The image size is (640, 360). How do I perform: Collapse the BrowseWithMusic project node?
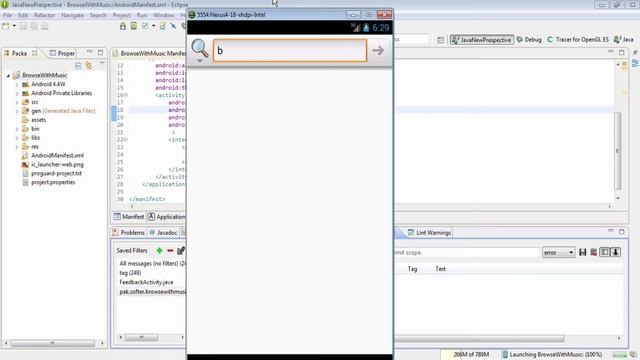point(8,76)
